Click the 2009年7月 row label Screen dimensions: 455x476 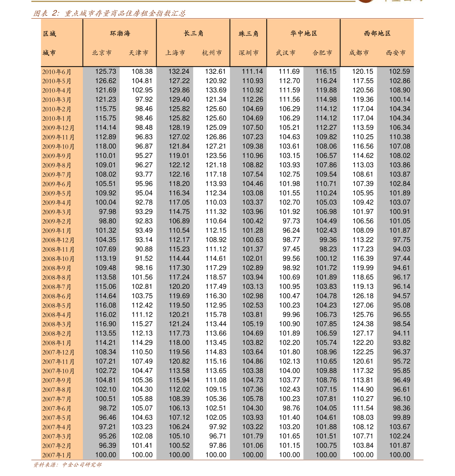57,175
